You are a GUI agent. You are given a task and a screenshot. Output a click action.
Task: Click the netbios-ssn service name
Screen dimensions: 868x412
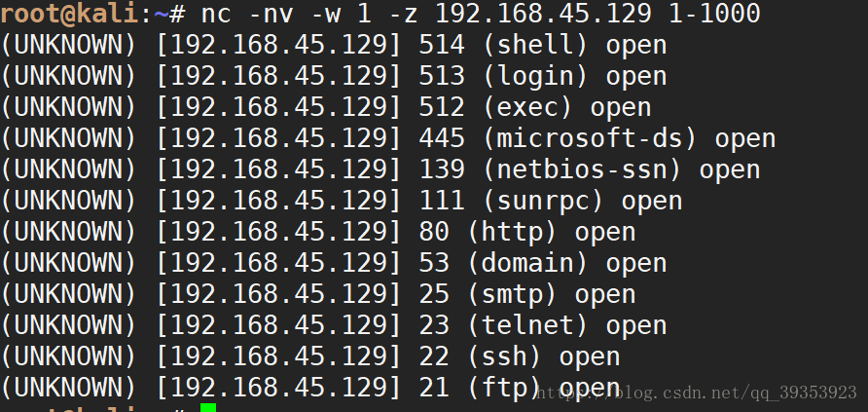582,169
